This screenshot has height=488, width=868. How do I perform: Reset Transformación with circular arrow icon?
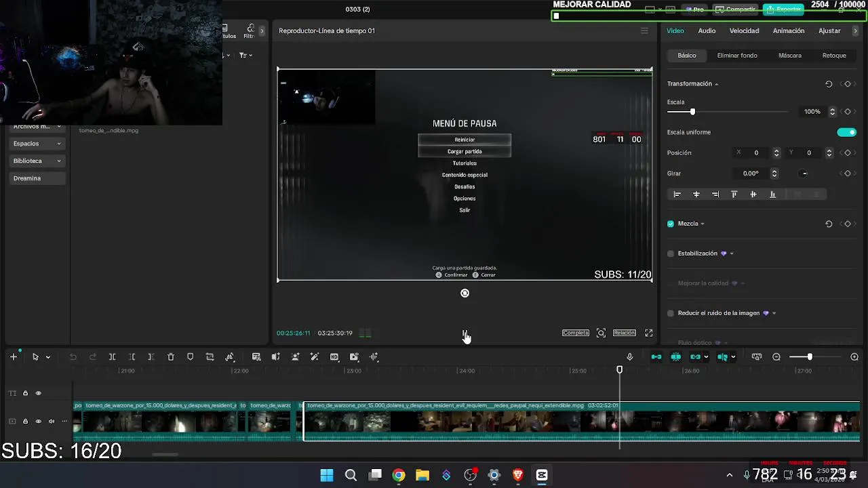(829, 84)
